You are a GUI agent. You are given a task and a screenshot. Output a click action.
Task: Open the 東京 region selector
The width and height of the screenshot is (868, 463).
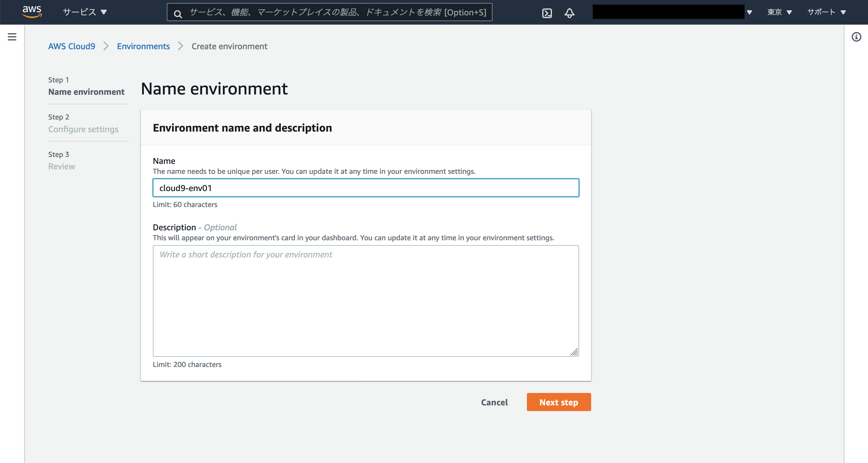click(779, 12)
